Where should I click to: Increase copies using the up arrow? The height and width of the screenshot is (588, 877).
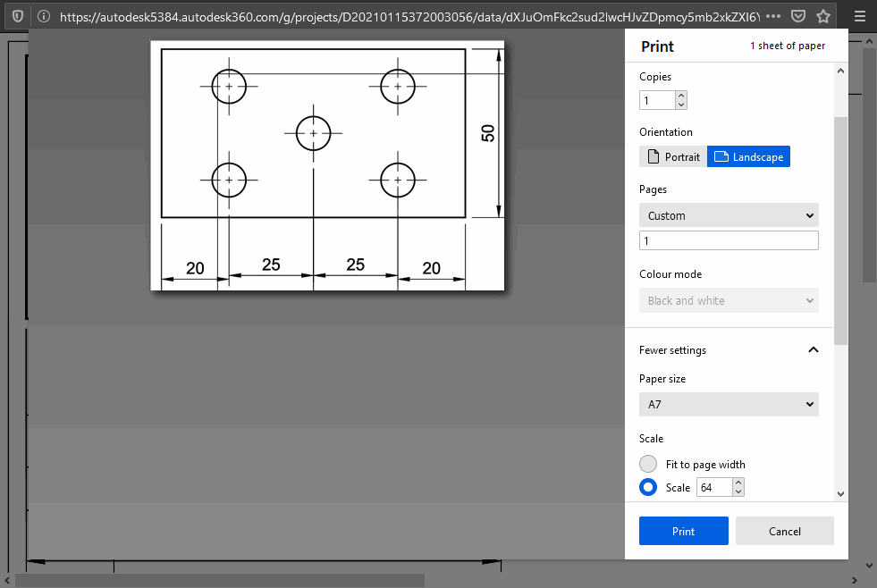coord(681,96)
